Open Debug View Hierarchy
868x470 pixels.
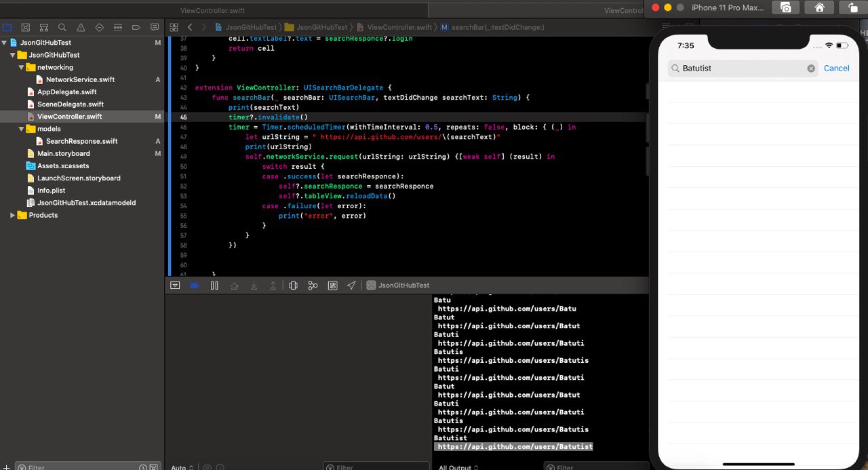pos(293,286)
